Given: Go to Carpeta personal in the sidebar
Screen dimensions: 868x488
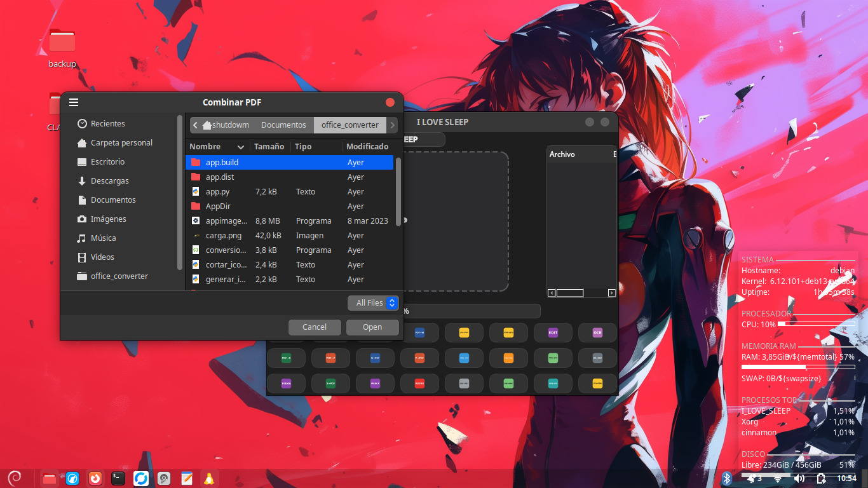Looking at the screenshot, I should pyautogui.click(x=121, y=143).
